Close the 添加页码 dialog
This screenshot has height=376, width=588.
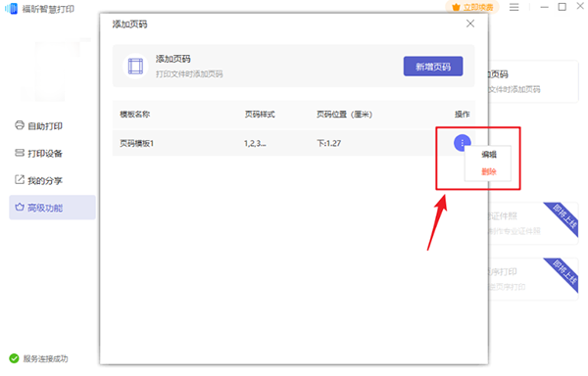coord(470,23)
